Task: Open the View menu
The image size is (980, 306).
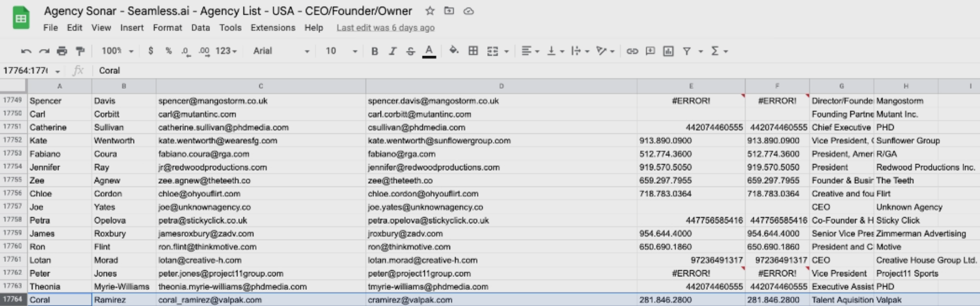Action: pyautogui.click(x=101, y=27)
